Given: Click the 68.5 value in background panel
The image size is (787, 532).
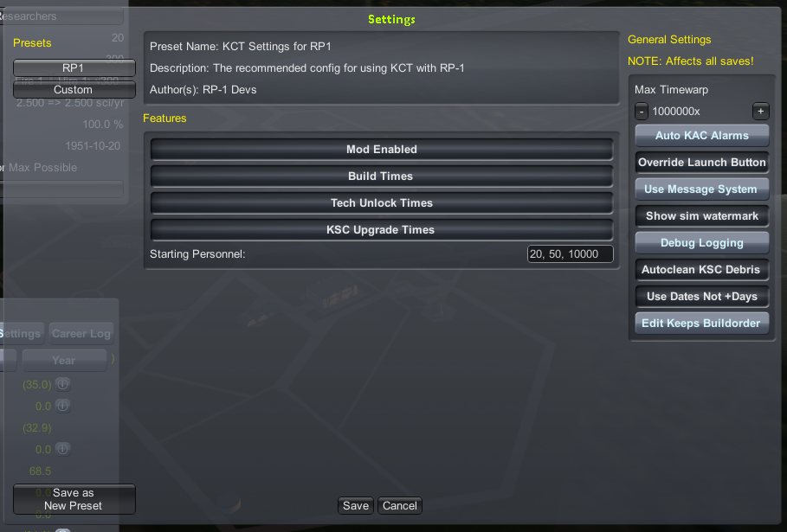Looking at the screenshot, I should coord(40,471).
